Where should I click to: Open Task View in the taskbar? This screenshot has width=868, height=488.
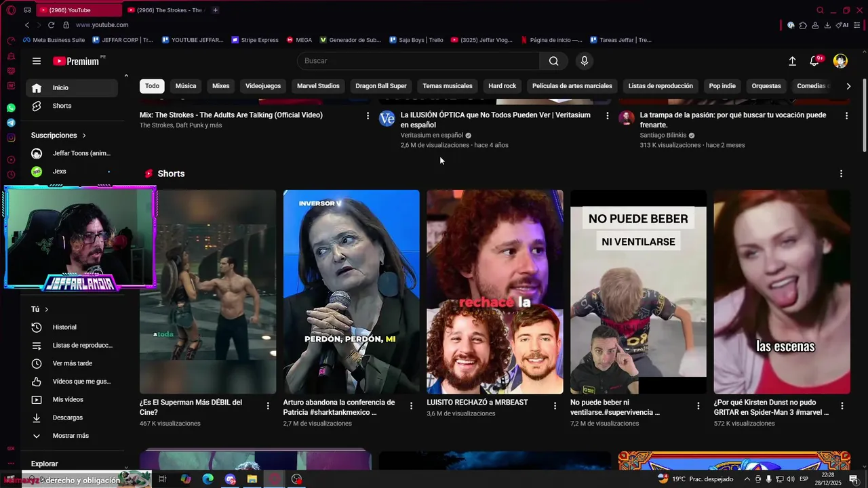coord(163,479)
